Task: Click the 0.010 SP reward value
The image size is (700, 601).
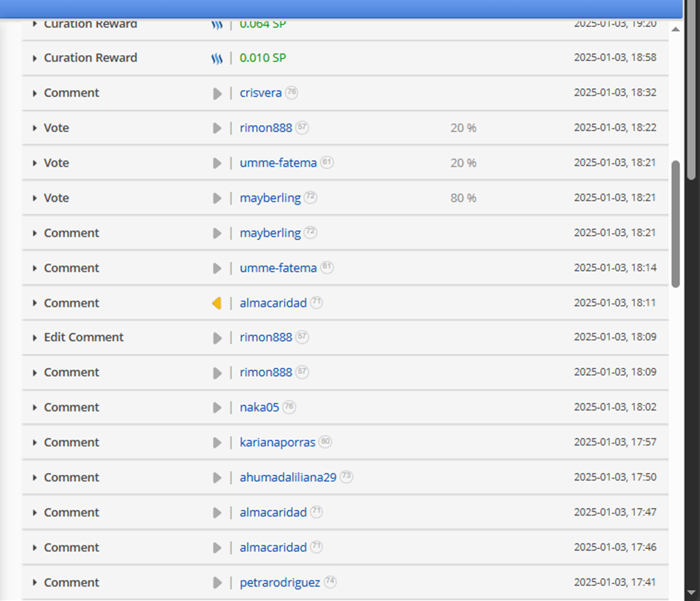Action: tap(263, 58)
